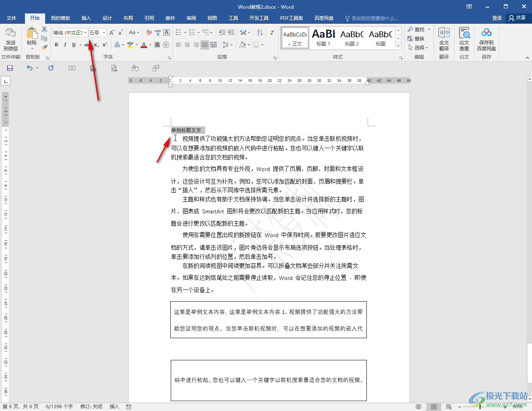Click the Copy icon in the clipboard group
Image resolution: width=532 pixels, height=411 pixels.
(44, 38)
